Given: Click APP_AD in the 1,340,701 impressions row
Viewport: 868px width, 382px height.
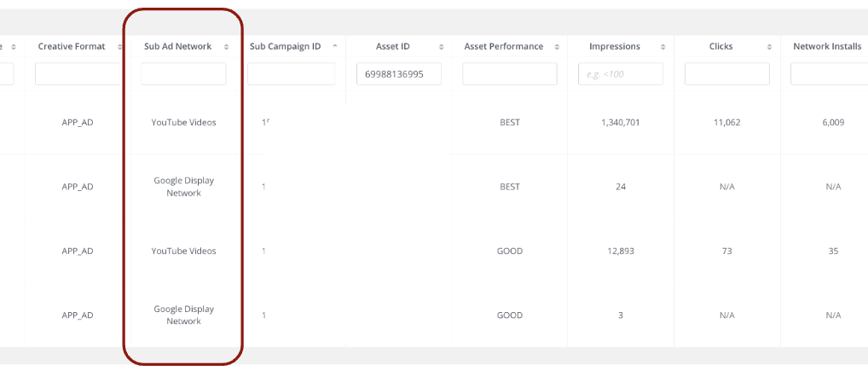Looking at the screenshot, I should click(78, 122).
